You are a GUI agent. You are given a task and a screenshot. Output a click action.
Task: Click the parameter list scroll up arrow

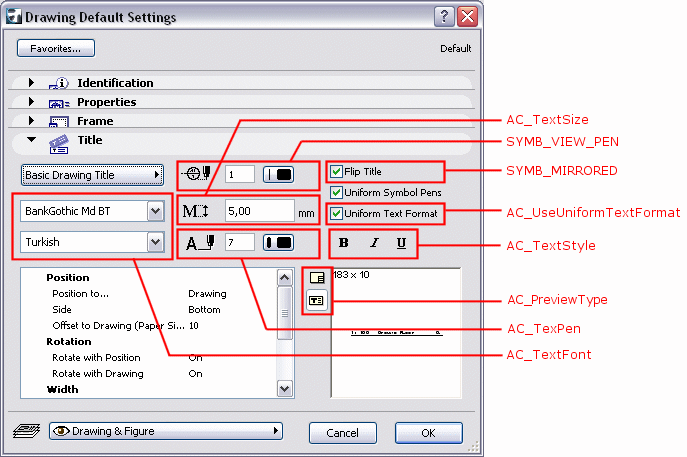coord(285,277)
